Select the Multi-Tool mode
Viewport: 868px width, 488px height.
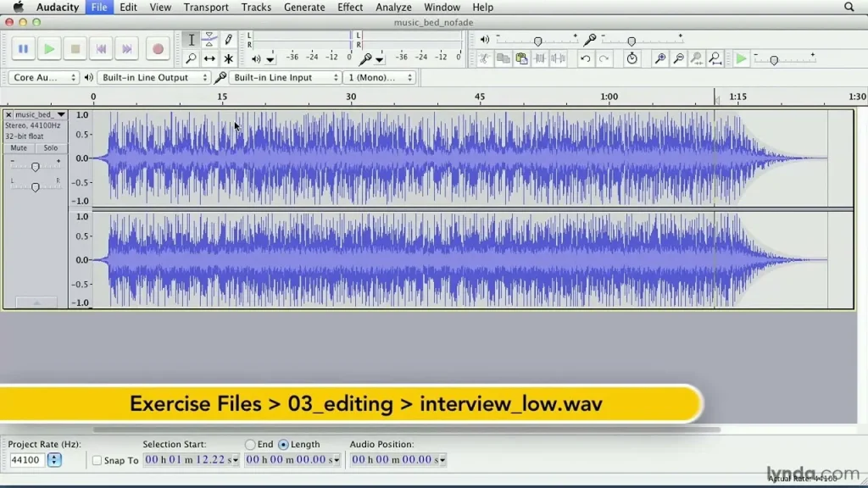tap(229, 58)
